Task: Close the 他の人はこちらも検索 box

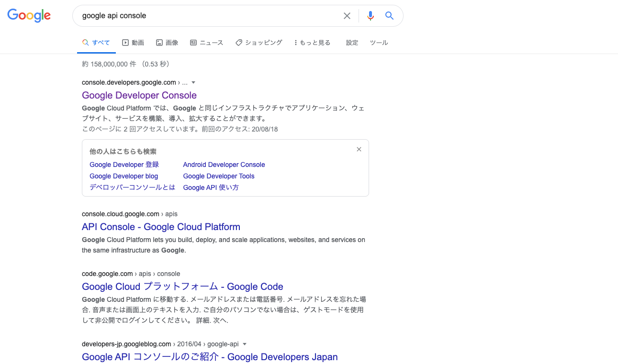Action: coord(359,149)
